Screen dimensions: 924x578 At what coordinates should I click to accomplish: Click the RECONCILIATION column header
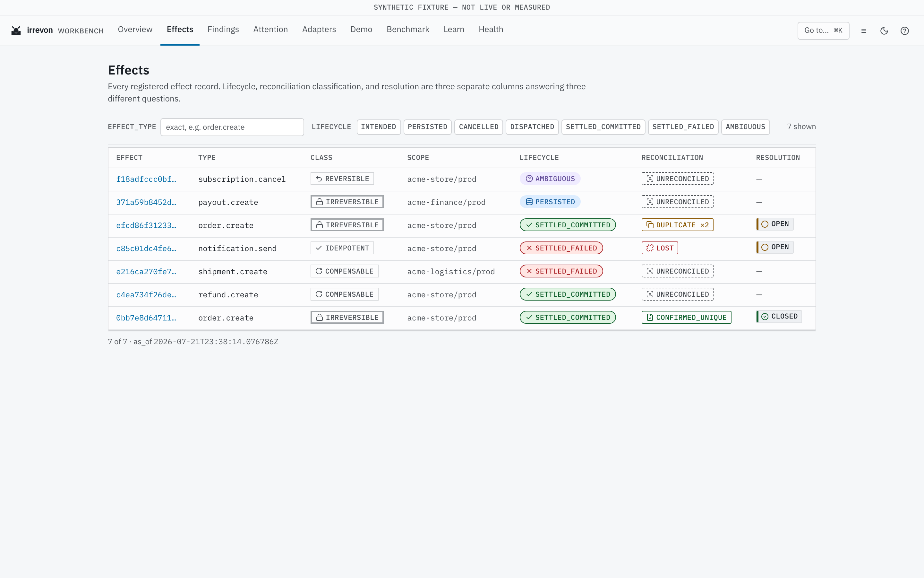tap(672, 157)
